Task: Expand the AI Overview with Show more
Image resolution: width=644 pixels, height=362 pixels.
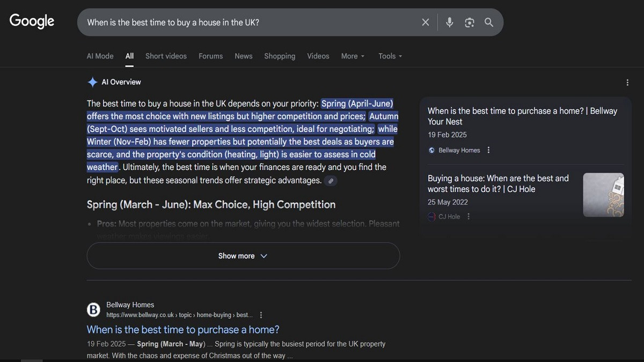Action: 243,256
